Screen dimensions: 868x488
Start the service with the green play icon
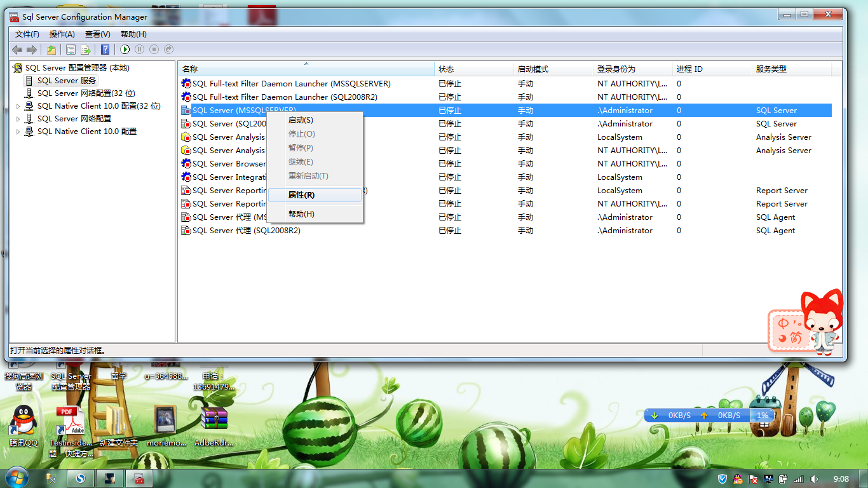point(125,50)
